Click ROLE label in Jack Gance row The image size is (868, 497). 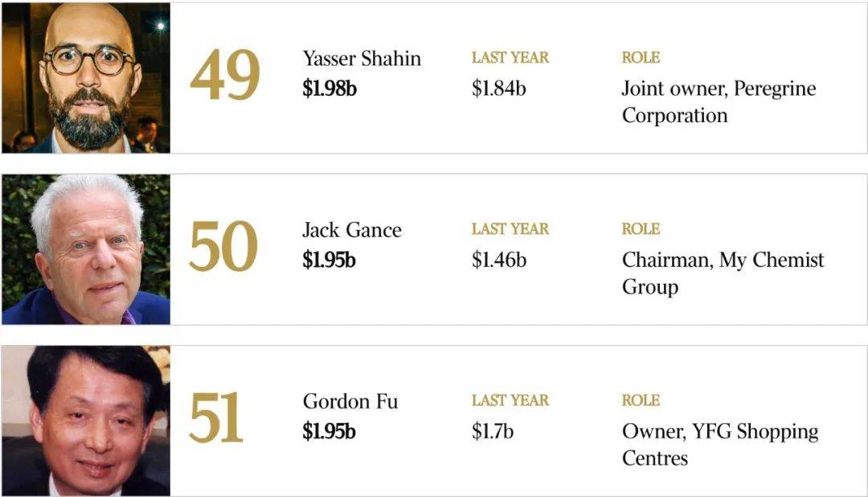tap(641, 229)
